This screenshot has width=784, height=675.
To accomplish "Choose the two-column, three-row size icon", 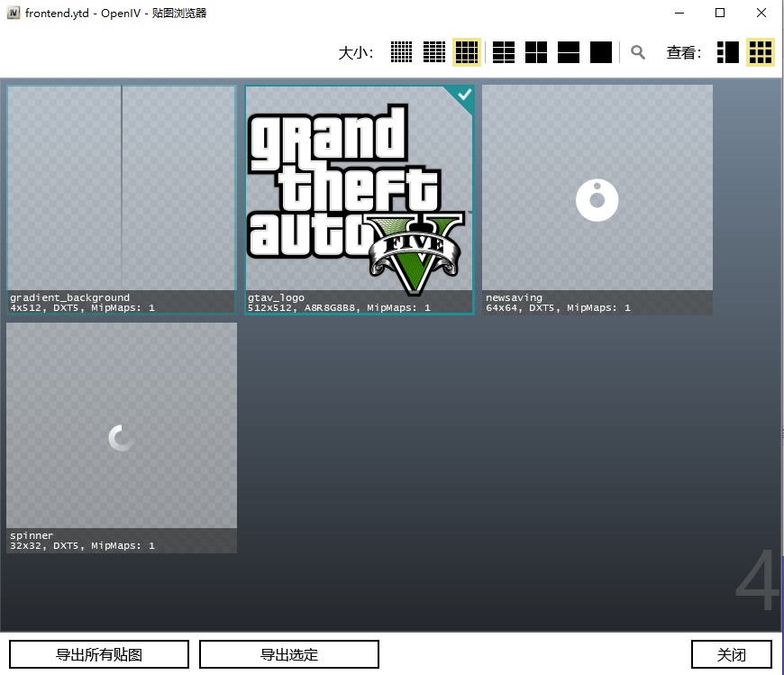I will [504, 52].
